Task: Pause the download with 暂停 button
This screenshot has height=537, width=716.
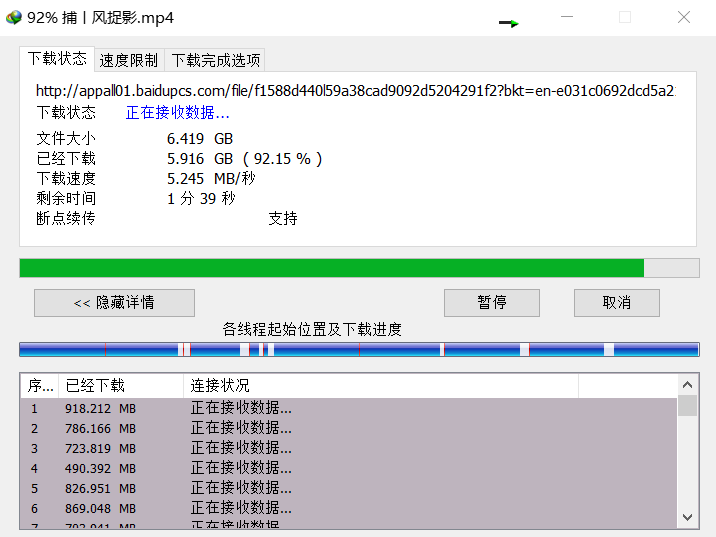Action: click(491, 303)
